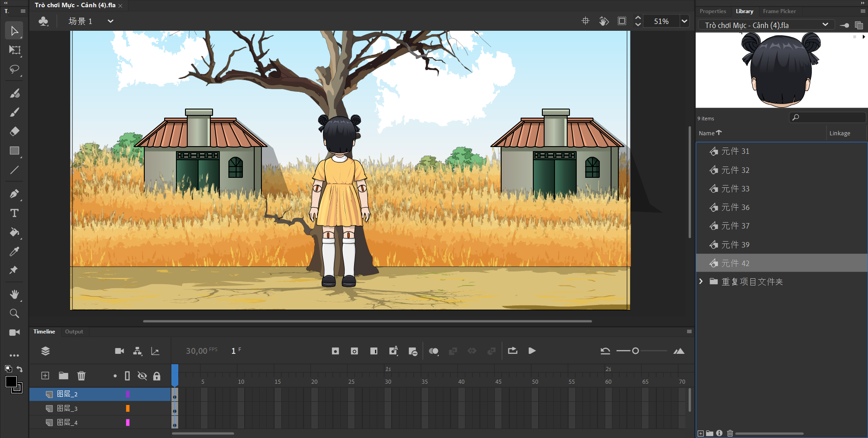Viewport: 868px width, 438px height.
Task: Expand the 重复项目文件夹 library folder
Action: click(701, 281)
